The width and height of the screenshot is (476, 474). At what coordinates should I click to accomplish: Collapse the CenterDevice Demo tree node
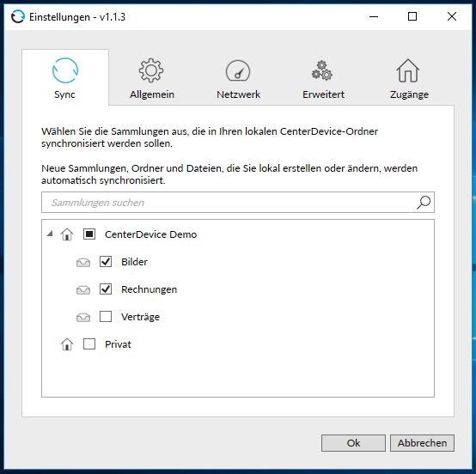50,234
